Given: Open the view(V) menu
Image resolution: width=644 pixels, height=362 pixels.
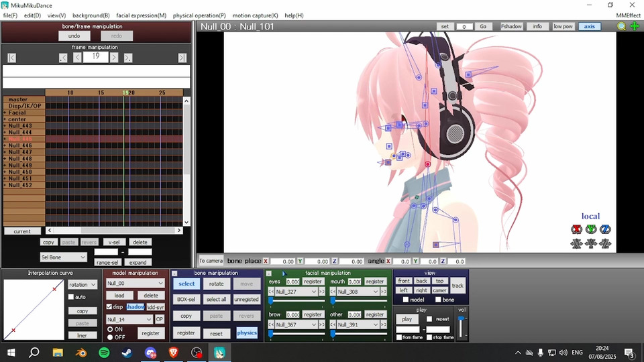Looking at the screenshot, I should coord(56,15).
